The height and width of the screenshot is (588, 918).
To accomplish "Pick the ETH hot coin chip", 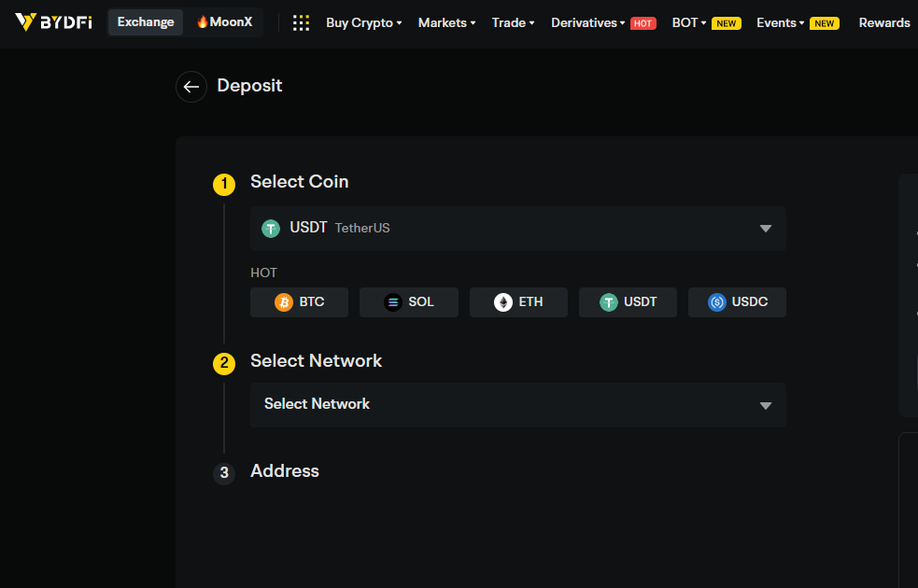I will [x=518, y=302].
